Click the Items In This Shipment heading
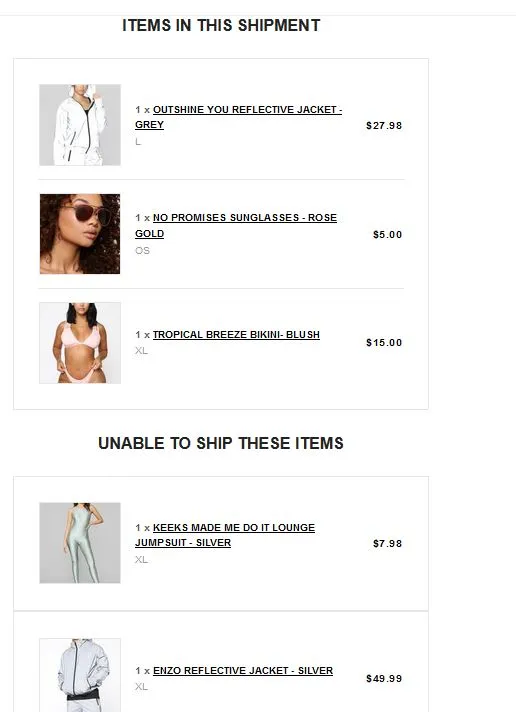 point(221,25)
